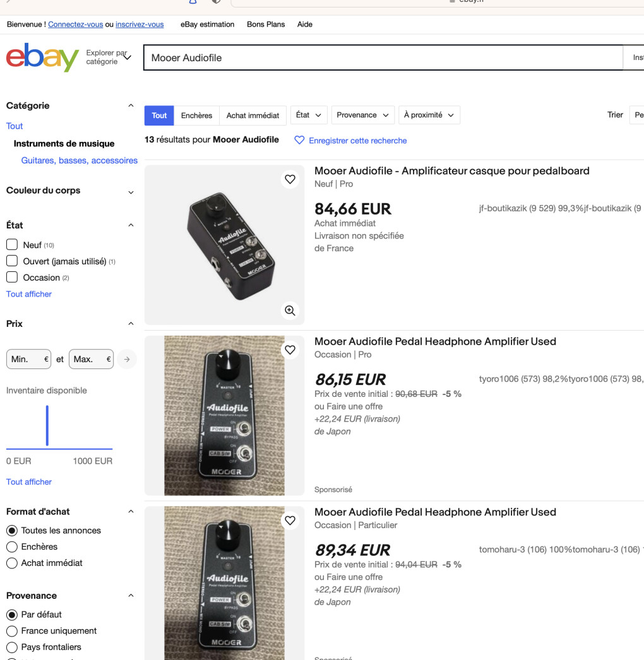Collapse the Catégorie filter section

(131, 105)
